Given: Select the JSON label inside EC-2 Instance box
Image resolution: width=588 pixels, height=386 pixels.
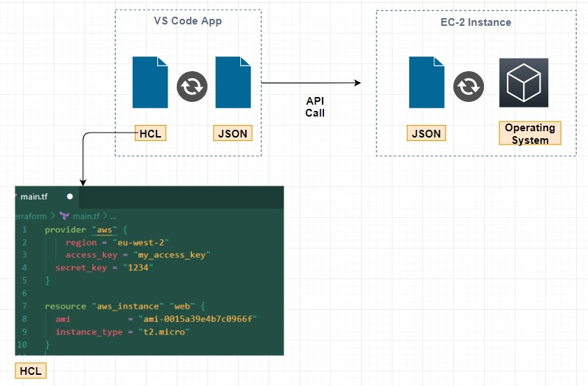Looking at the screenshot, I should pyautogui.click(x=427, y=133).
